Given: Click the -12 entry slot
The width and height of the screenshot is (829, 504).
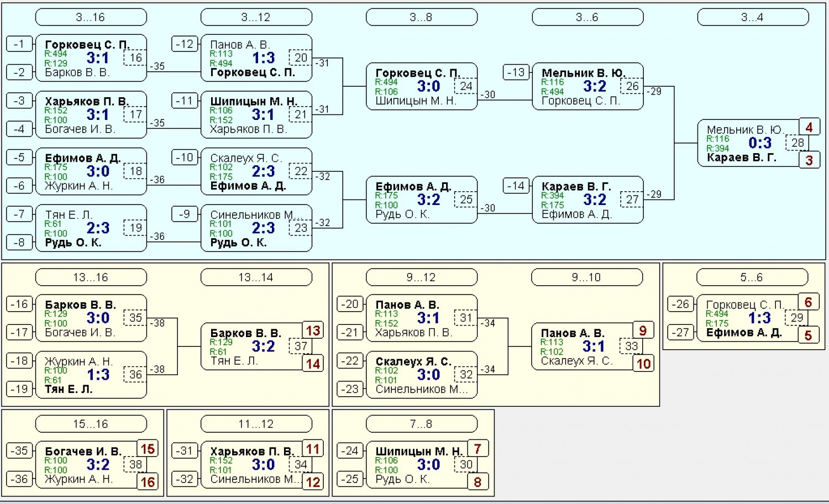Looking at the screenshot, I should (185, 44).
